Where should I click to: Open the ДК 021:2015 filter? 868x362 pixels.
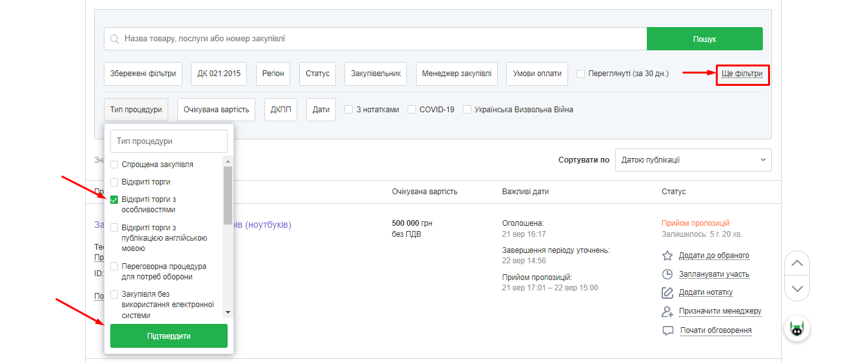219,74
